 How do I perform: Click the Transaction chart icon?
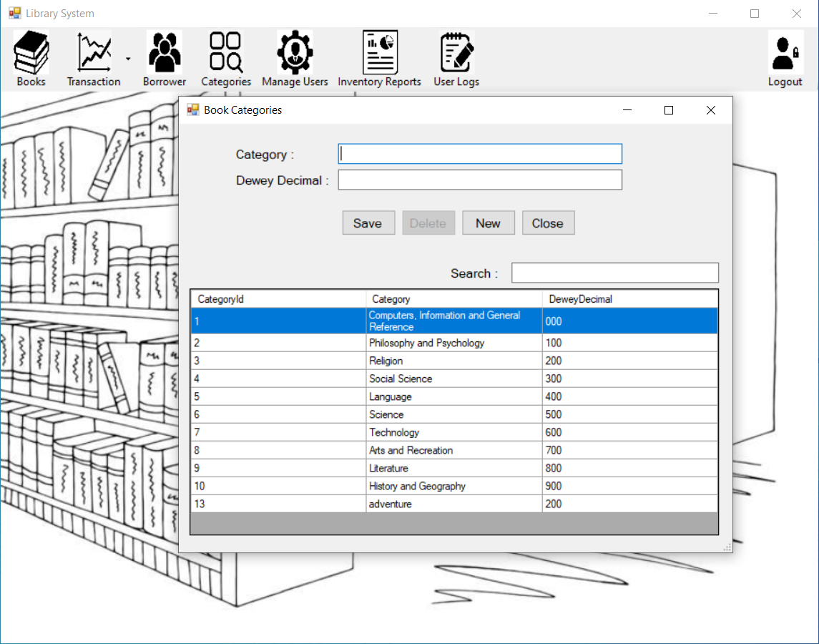tap(94, 53)
